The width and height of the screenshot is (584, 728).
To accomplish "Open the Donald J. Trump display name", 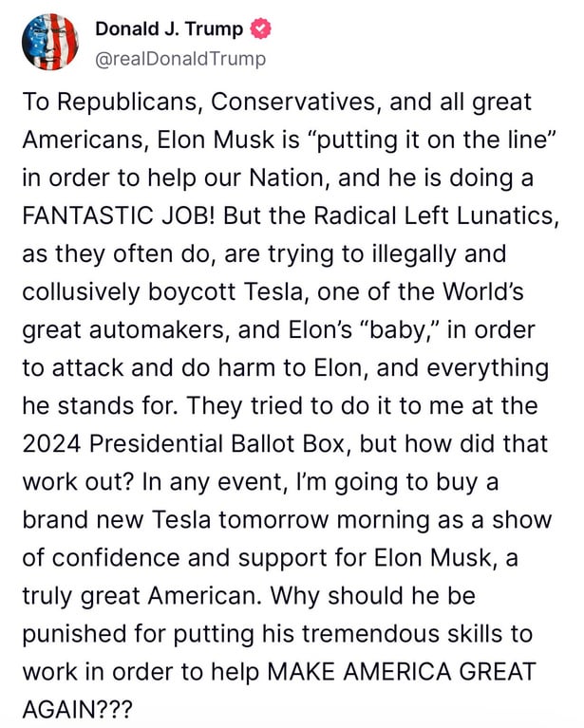I will coord(169,29).
